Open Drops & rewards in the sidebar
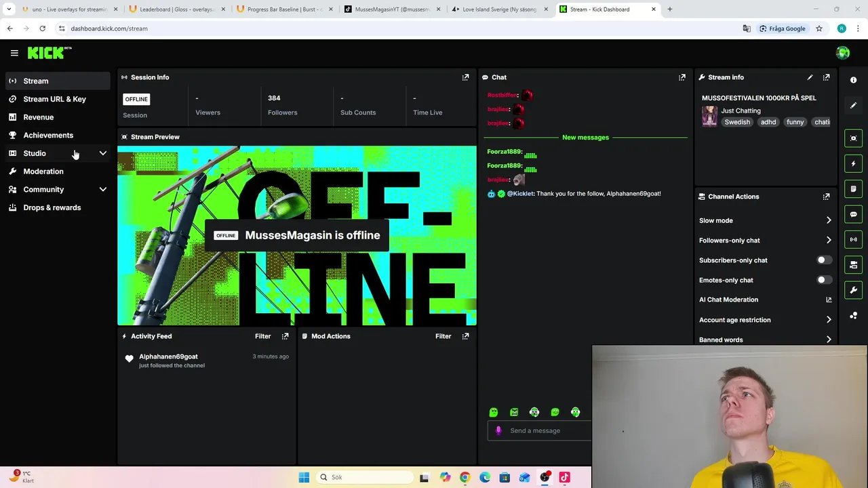Image resolution: width=868 pixels, height=488 pixels. click(58, 207)
